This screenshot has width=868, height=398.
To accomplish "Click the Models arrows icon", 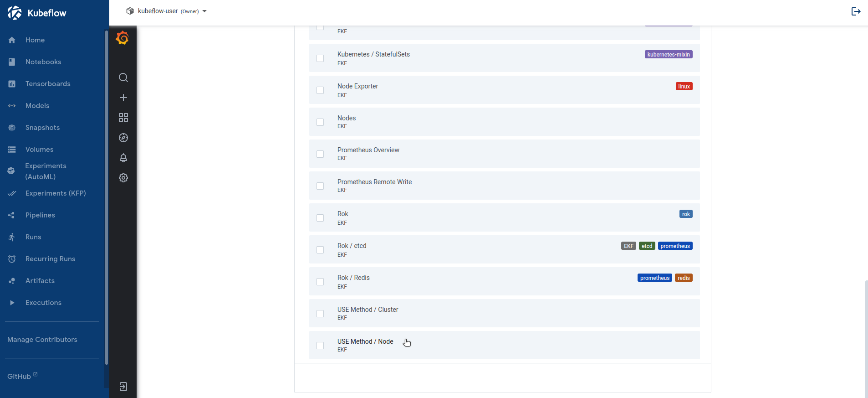I will (12, 106).
